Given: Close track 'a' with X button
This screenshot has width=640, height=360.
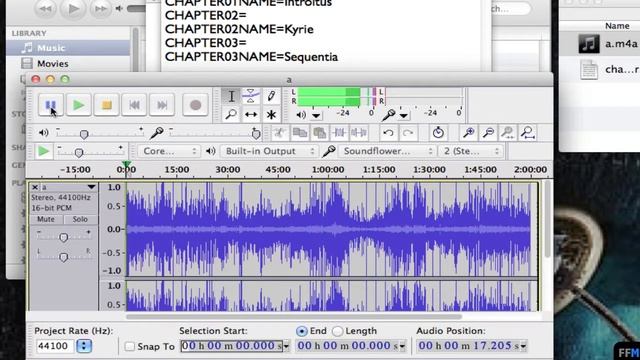Looking at the screenshot, I should point(35,187).
